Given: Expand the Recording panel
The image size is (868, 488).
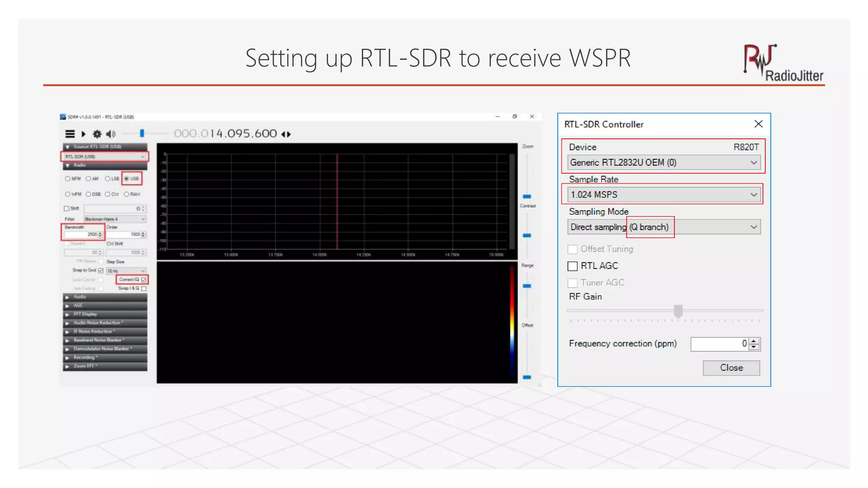Looking at the screenshot, I should (105, 358).
